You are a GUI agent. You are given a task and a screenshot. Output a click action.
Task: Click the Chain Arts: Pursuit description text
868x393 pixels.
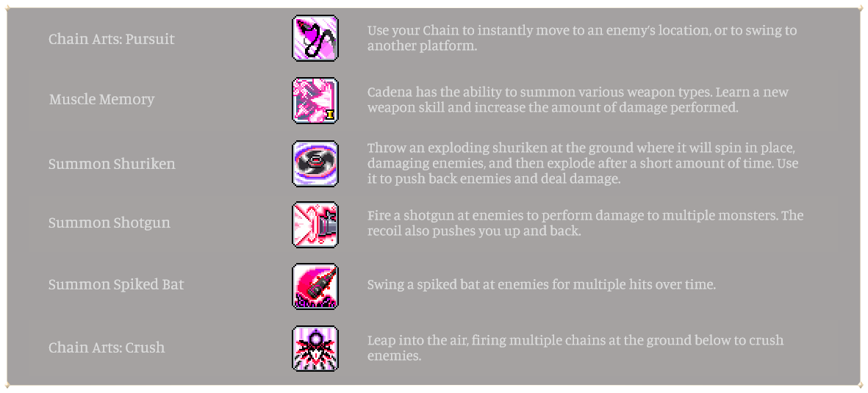pyautogui.click(x=582, y=38)
